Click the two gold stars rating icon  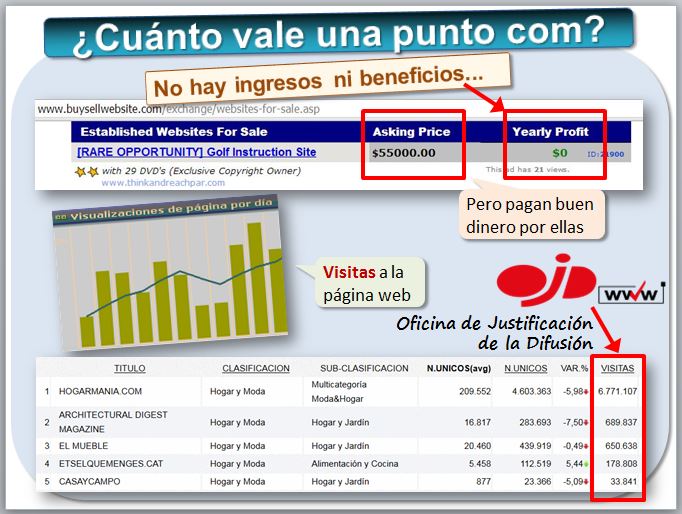tap(87, 172)
